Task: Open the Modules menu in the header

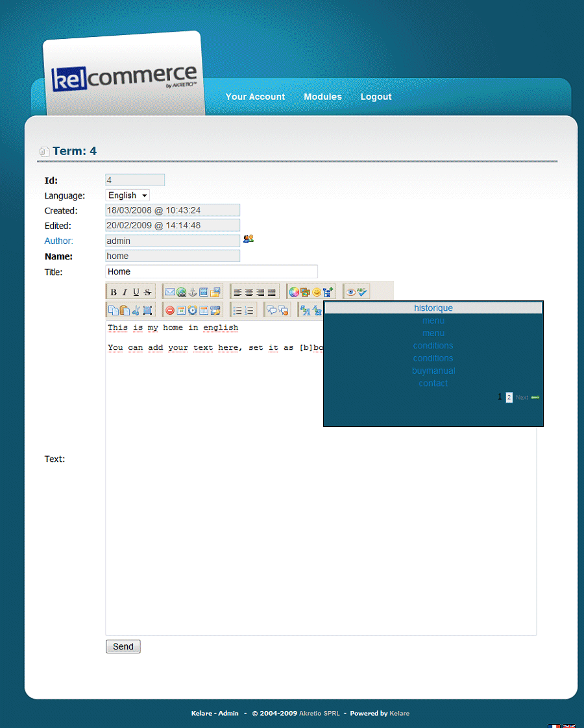Action: pos(322,97)
